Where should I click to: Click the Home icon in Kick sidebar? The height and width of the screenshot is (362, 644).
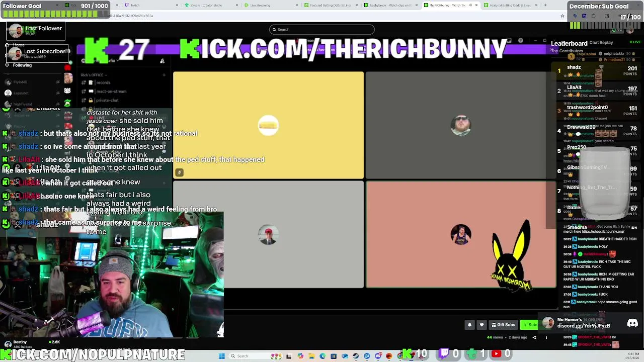(x=8, y=45)
